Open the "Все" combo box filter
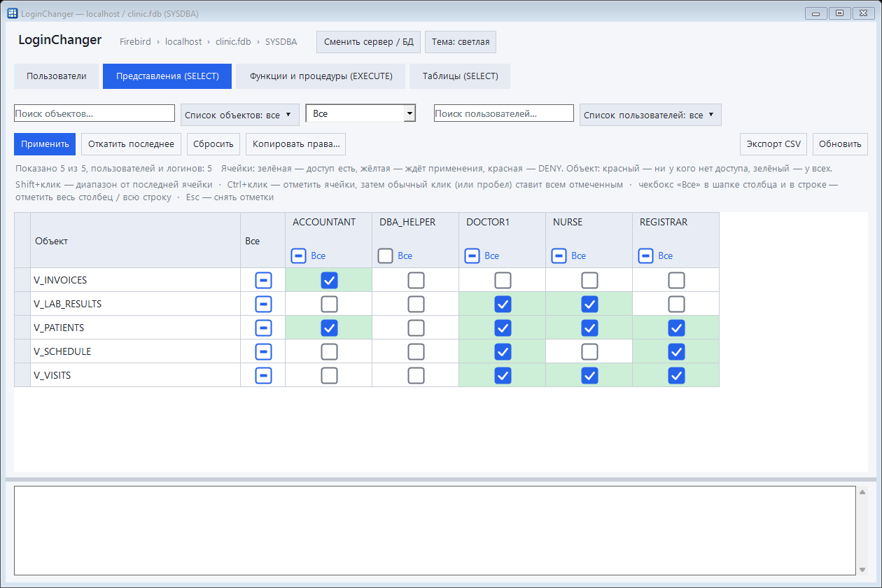Image resolution: width=882 pixels, height=588 pixels. tap(361, 113)
